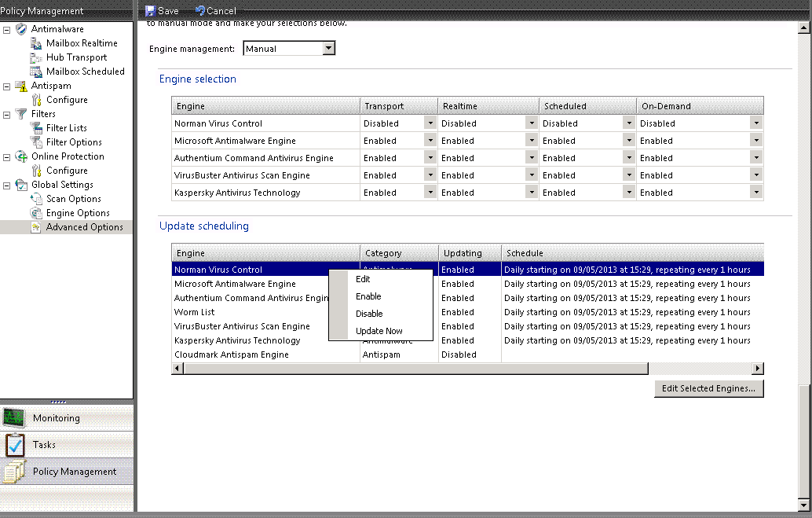Click the Monitoring panel icon

click(15, 417)
